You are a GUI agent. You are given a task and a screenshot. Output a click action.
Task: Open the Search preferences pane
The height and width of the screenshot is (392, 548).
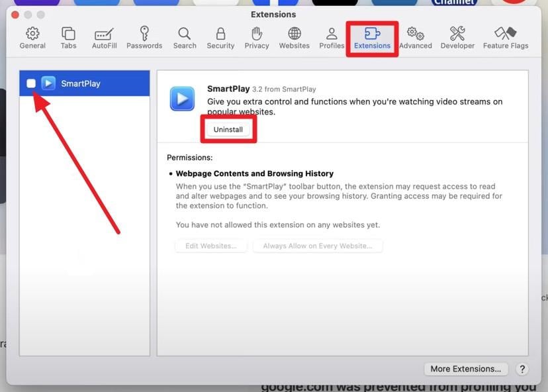(x=185, y=38)
